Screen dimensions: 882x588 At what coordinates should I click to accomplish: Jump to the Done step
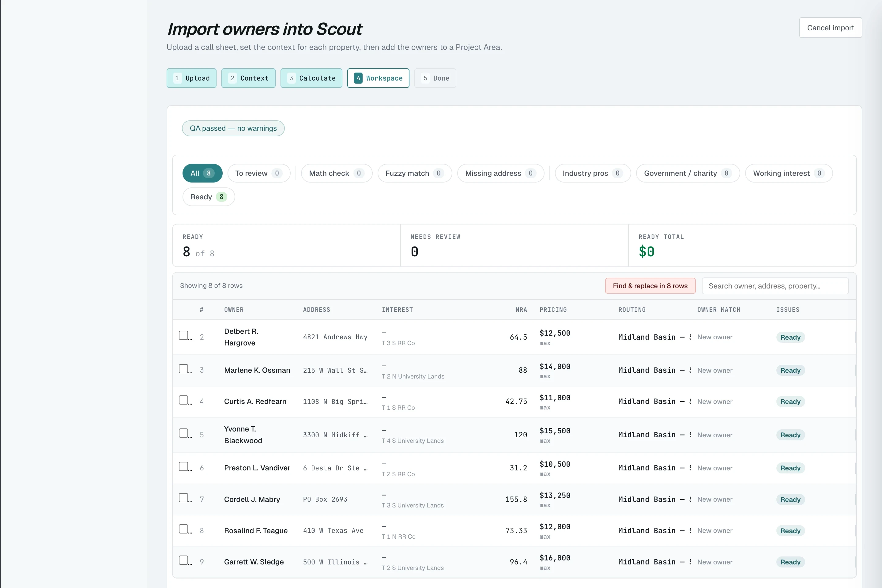435,78
